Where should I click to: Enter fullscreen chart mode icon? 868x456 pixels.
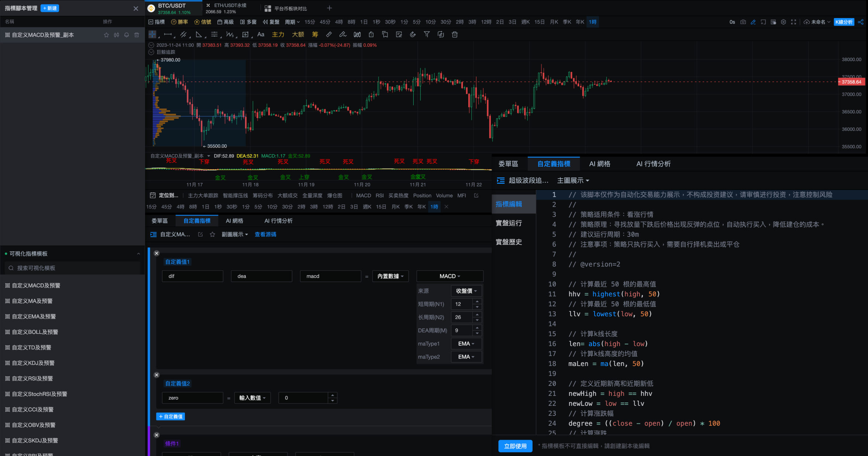pos(793,22)
